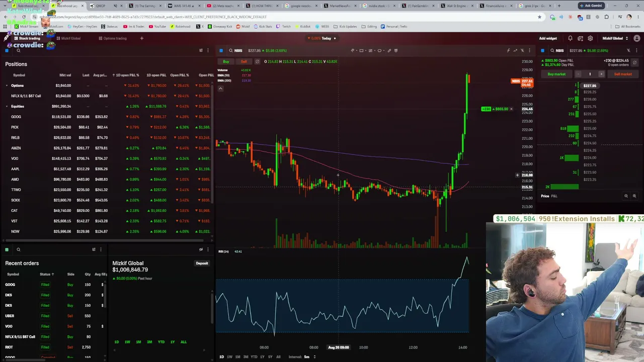Add a new layout tab with plus
The width and height of the screenshot is (644, 362).
coord(141,38)
